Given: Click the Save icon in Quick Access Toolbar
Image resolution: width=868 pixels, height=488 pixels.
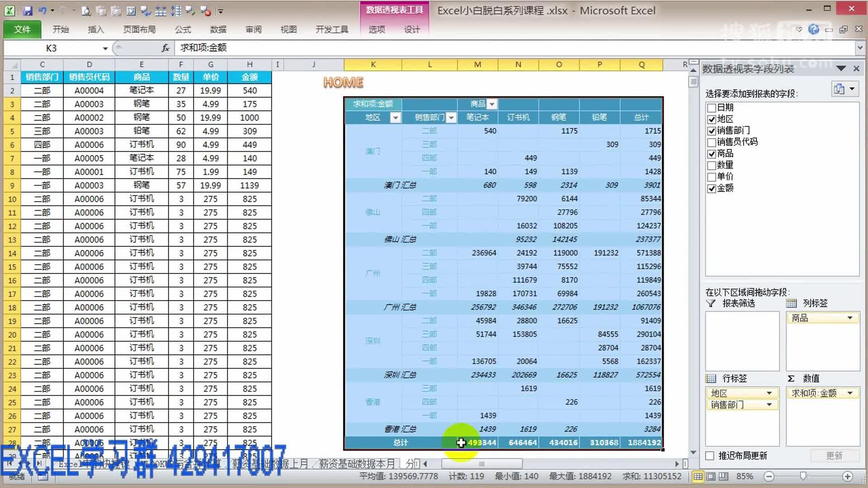Looking at the screenshot, I should tap(28, 10).
